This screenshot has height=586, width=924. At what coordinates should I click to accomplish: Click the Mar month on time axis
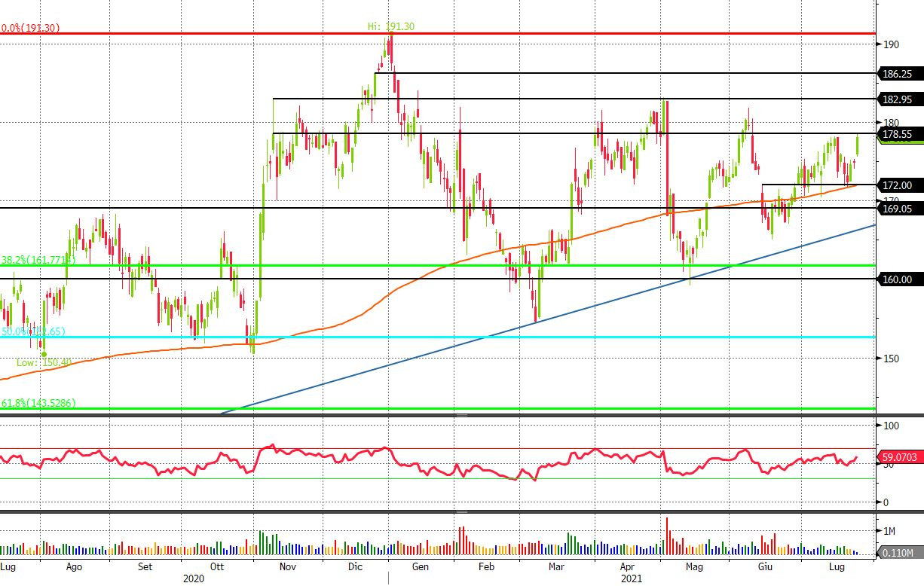point(556,566)
